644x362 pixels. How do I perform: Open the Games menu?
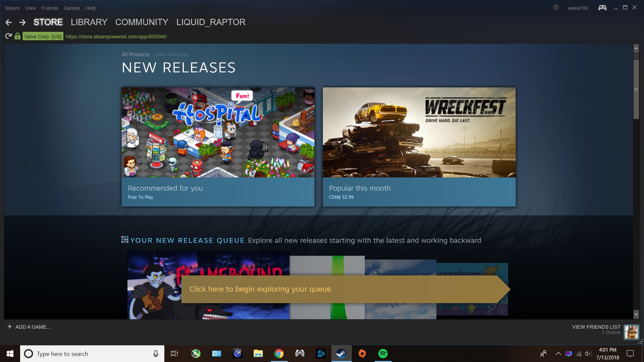coord(72,8)
